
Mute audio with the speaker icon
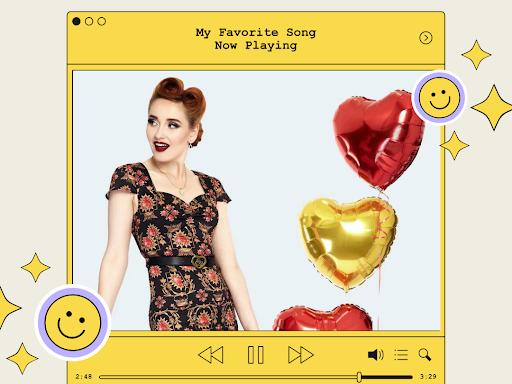(376, 355)
